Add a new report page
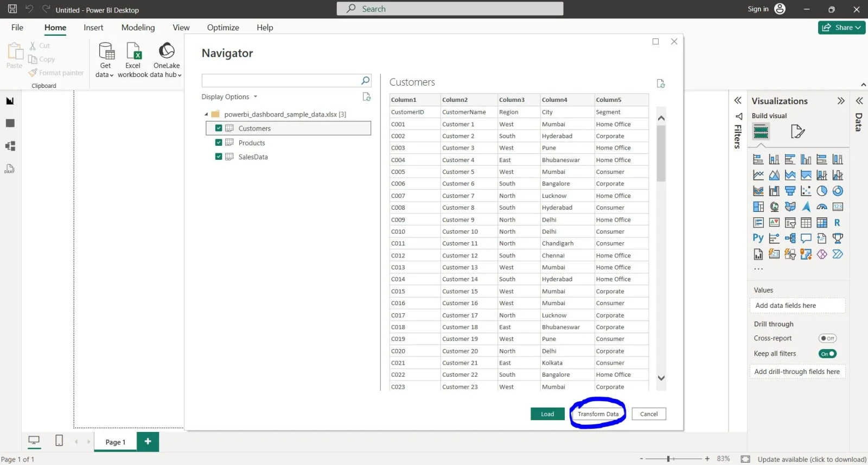Viewport: 868px width, 465px height. (x=148, y=442)
